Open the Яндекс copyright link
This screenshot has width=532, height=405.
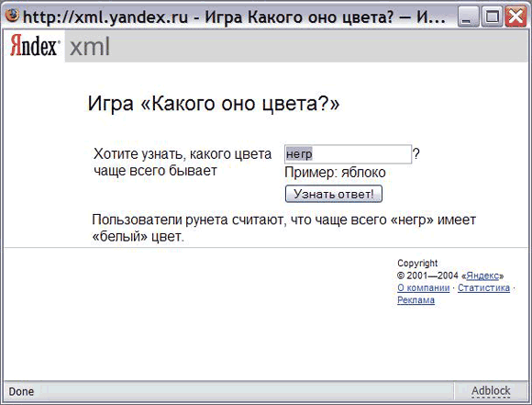[x=482, y=276]
